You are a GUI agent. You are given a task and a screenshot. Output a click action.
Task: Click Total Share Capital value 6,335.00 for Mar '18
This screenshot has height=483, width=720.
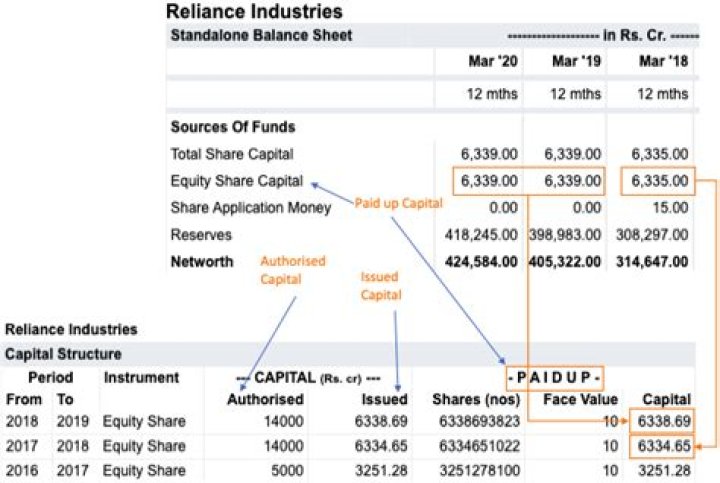pos(660,154)
